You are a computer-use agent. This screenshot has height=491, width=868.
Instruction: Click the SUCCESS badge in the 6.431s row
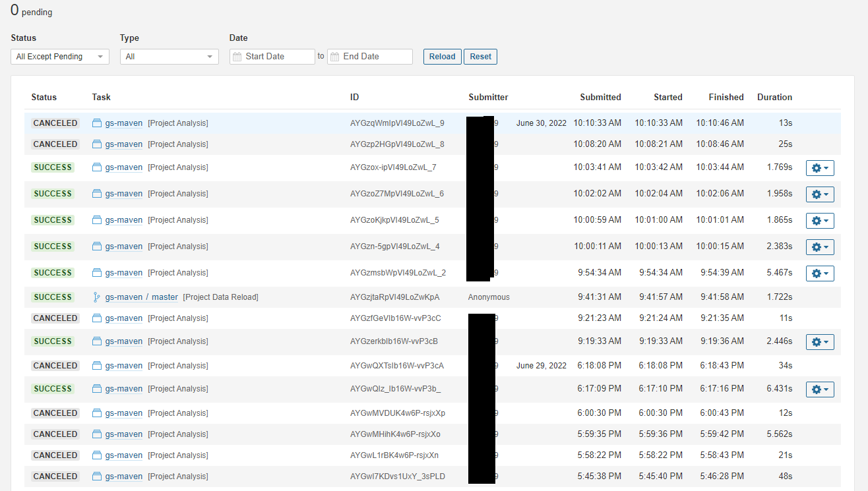(53, 389)
